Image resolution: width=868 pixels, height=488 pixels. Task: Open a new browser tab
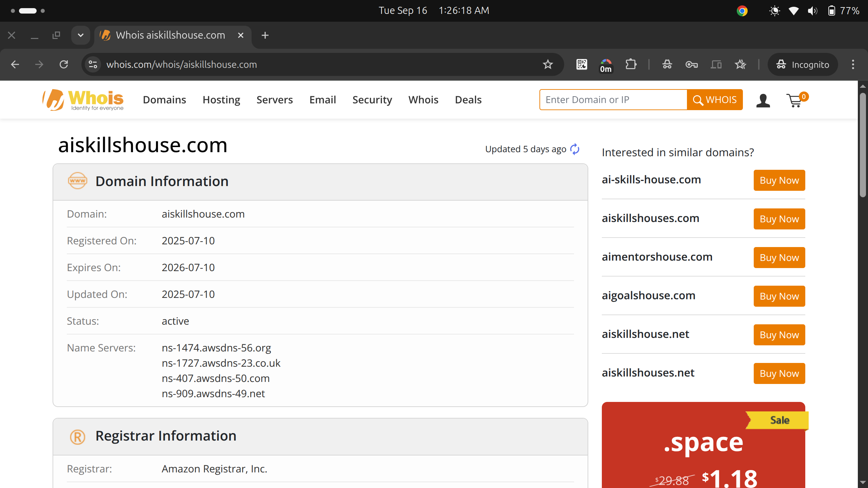click(x=265, y=35)
